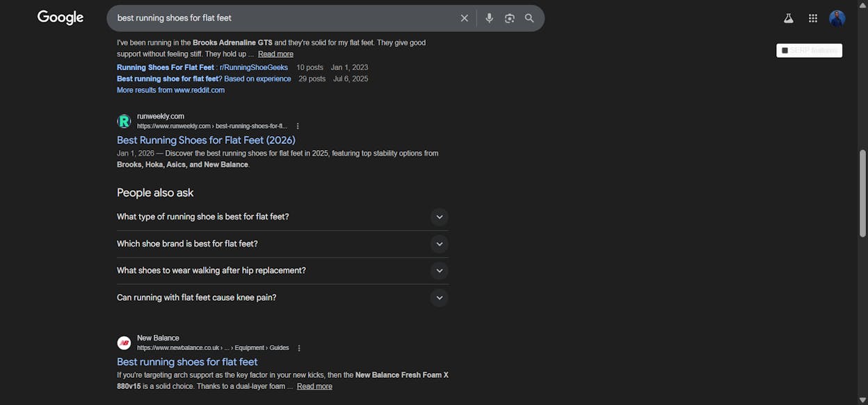Screen dimensions: 868x405
Task: Click 'Jan 1, 2023' date text
Action: [349, 67]
